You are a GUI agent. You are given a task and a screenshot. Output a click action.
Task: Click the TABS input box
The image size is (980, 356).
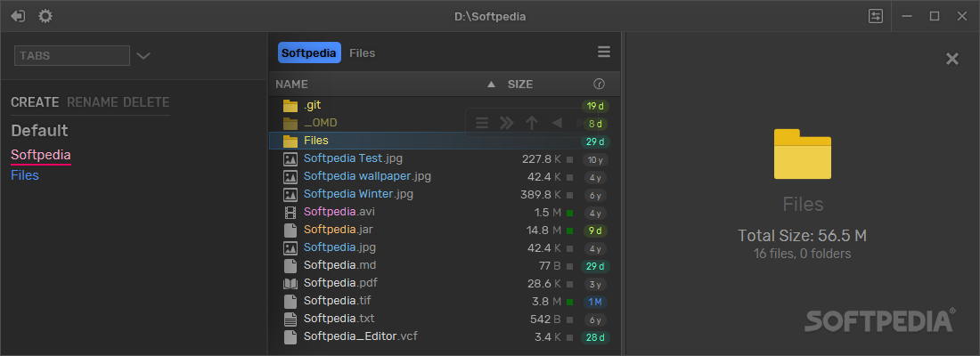pyautogui.click(x=72, y=55)
